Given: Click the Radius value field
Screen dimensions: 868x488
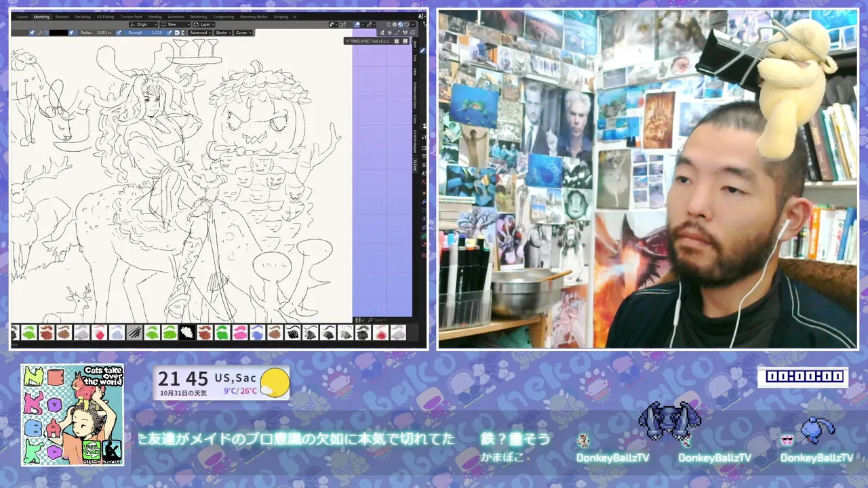Looking at the screenshot, I should point(96,33).
